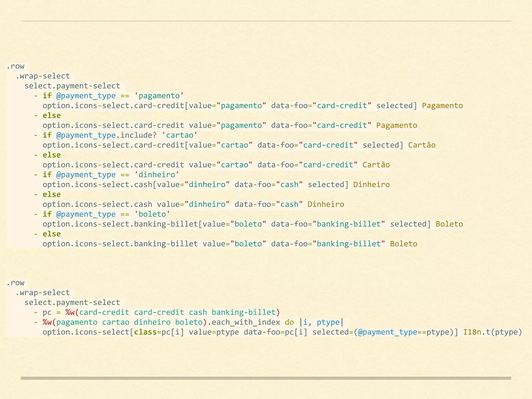Click the 'each_with_index' method text

pyautogui.click(x=246, y=322)
